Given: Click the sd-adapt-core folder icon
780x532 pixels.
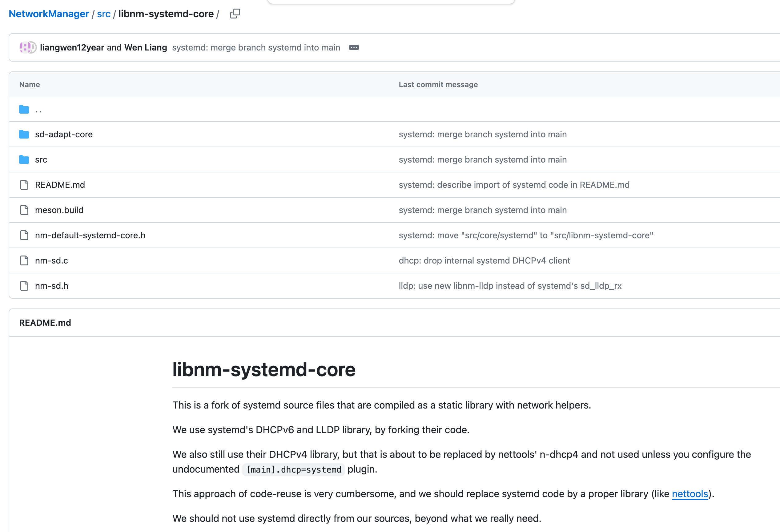Looking at the screenshot, I should [24, 134].
